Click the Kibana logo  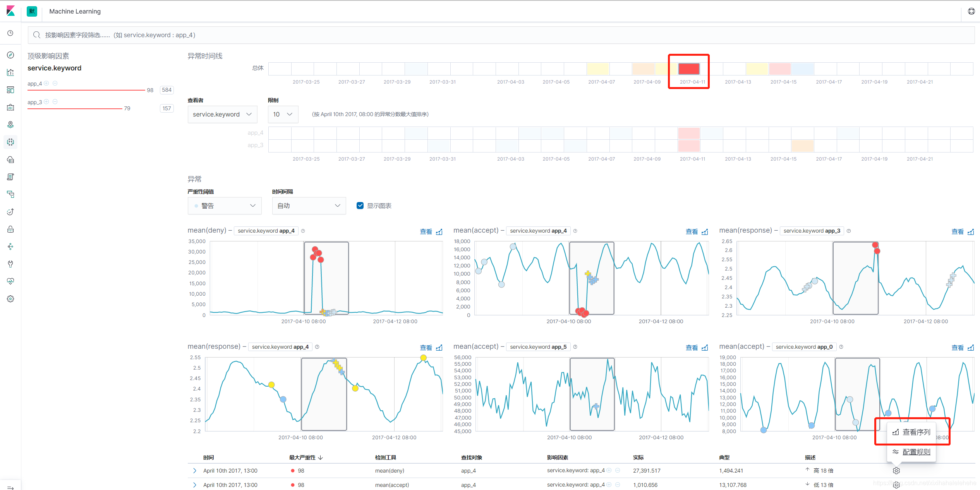tap(10, 11)
